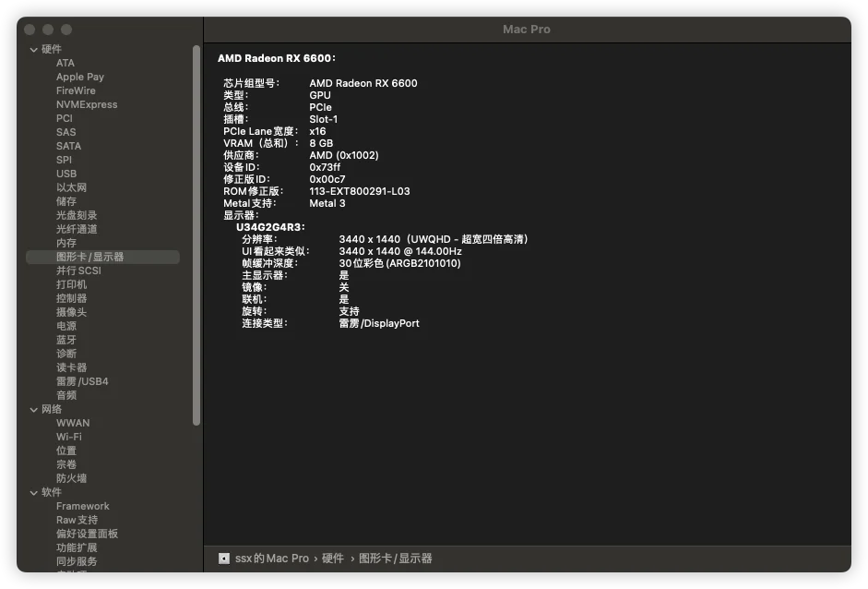
Task: Zoom the Mac Pro window
Action: 66,30
